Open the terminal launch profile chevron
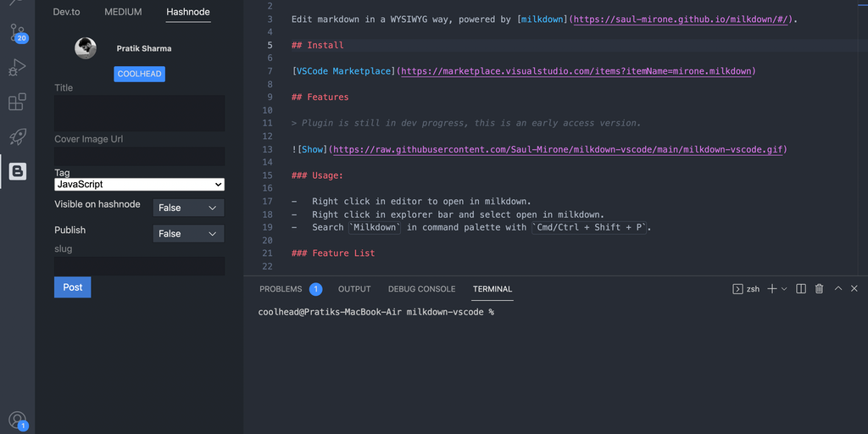 point(784,289)
